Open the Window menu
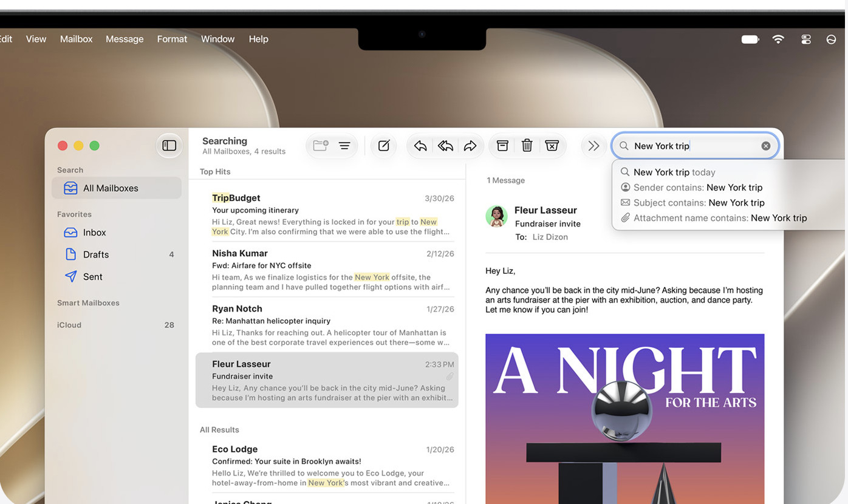Image resolution: width=848 pixels, height=504 pixels. [x=217, y=39]
